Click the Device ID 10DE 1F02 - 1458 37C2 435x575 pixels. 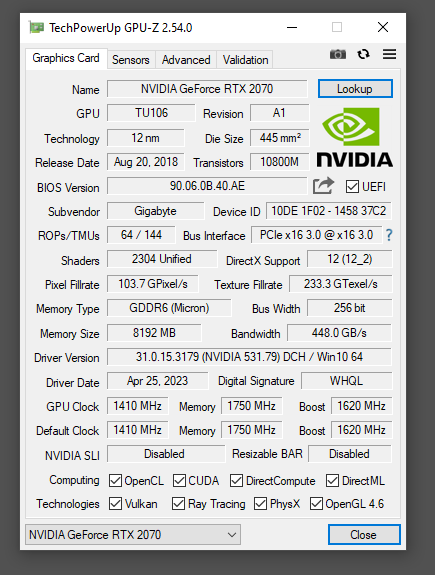[329, 211]
